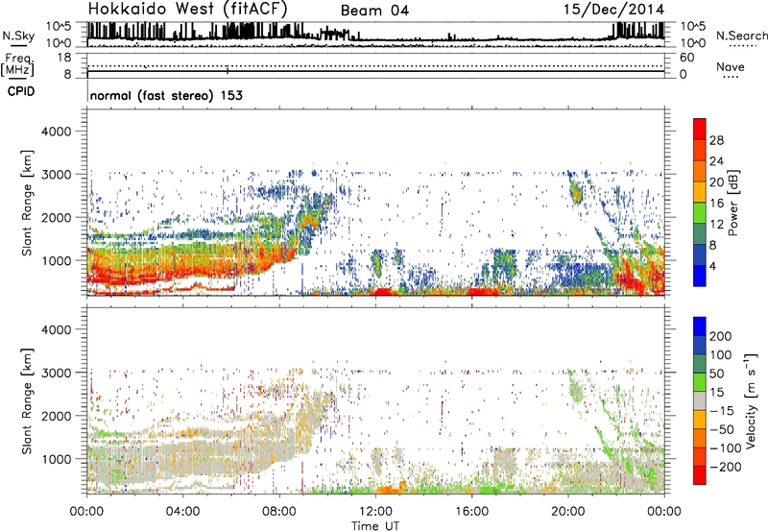The height and width of the screenshot is (532, 768).
Task: Click the "N.Sky" legend label
Action: 18,36
